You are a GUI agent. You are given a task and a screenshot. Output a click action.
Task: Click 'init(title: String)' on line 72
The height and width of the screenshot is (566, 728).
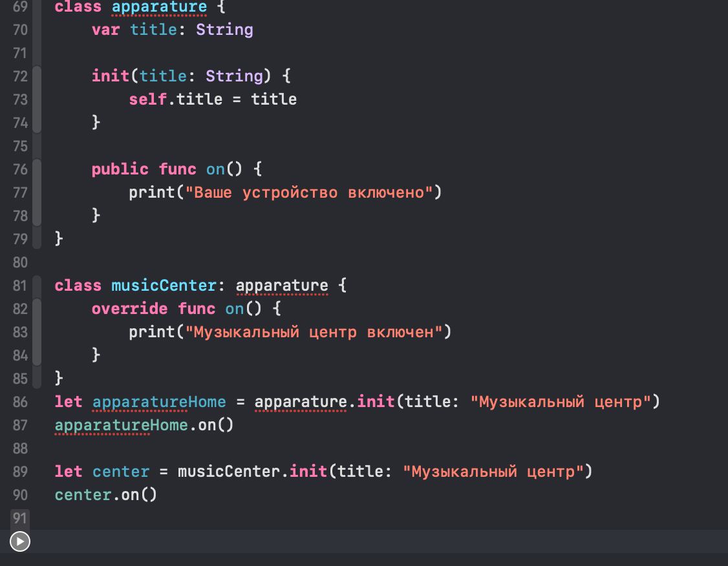tap(181, 76)
